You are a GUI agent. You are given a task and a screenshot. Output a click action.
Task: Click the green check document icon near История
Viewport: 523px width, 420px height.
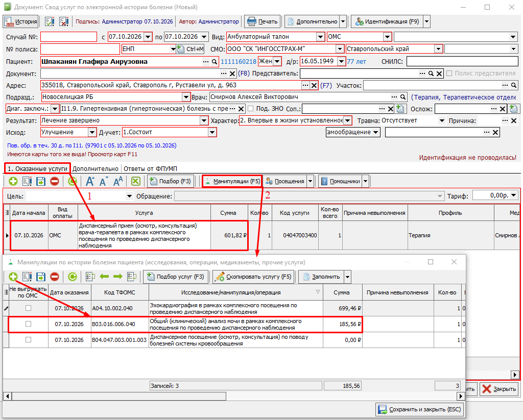pos(50,21)
